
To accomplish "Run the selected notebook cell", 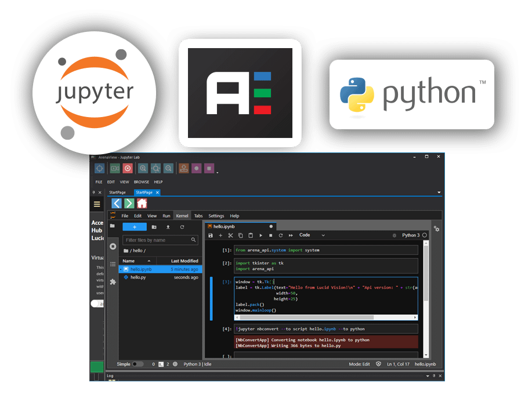I will 260,235.
